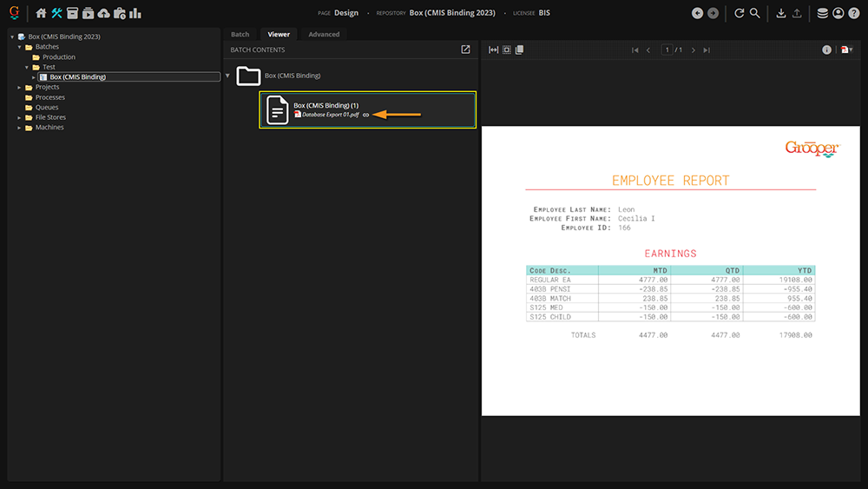
Task: Go to last page in viewer
Action: pyautogui.click(x=707, y=50)
